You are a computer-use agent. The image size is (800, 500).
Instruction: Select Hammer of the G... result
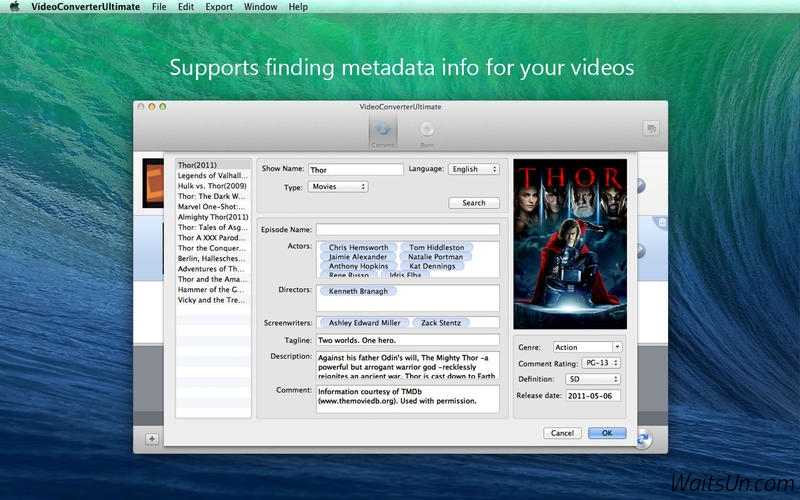[213, 289]
